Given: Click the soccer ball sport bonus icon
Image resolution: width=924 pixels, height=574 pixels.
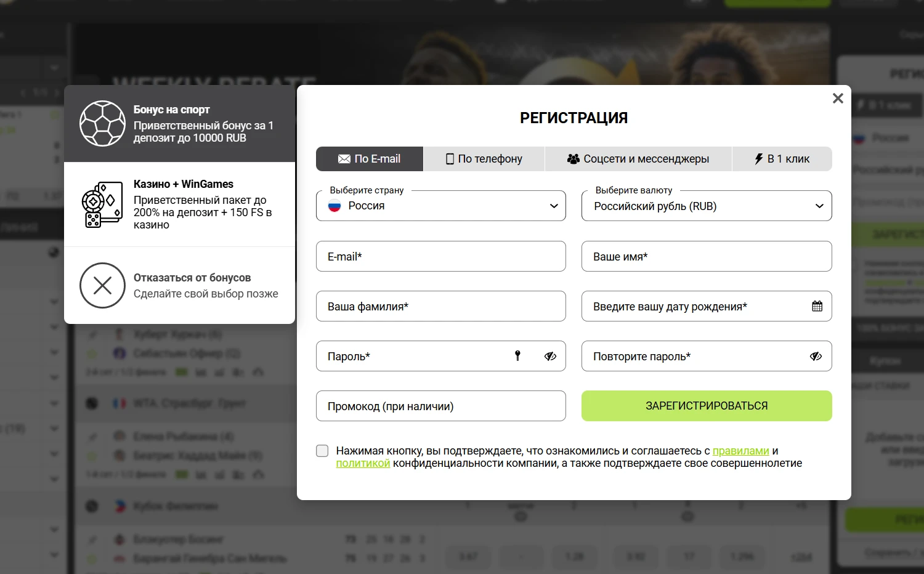Looking at the screenshot, I should 102,124.
